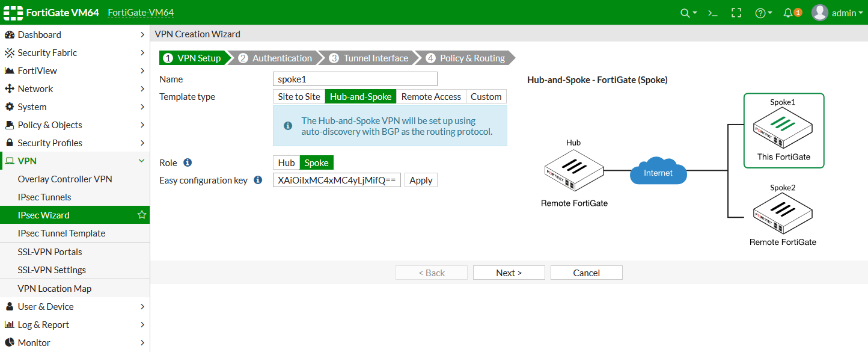
Task: Set the Role to Hub
Action: tap(286, 162)
